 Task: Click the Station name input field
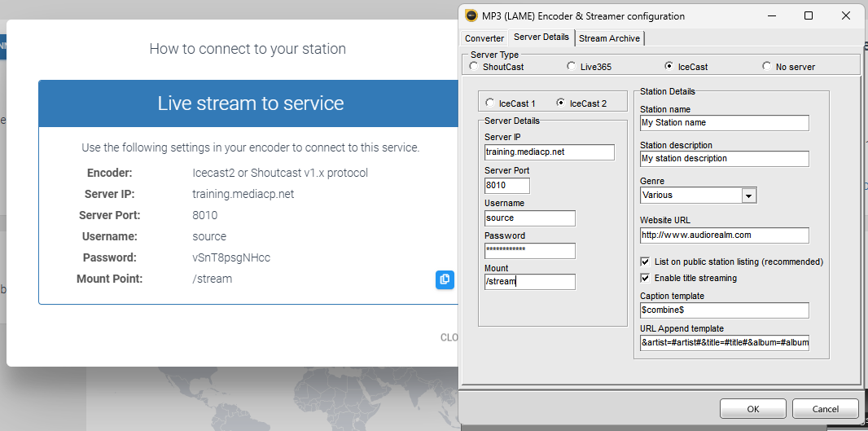click(725, 123)
